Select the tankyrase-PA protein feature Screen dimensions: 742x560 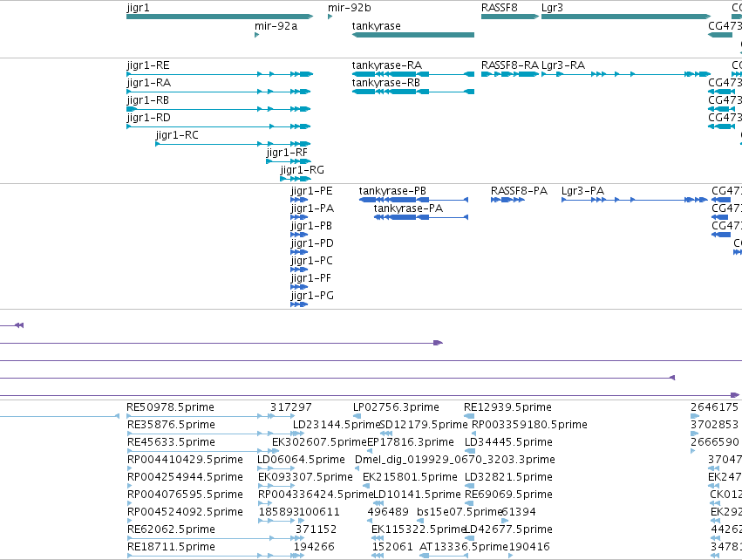[x=421, y=217]
